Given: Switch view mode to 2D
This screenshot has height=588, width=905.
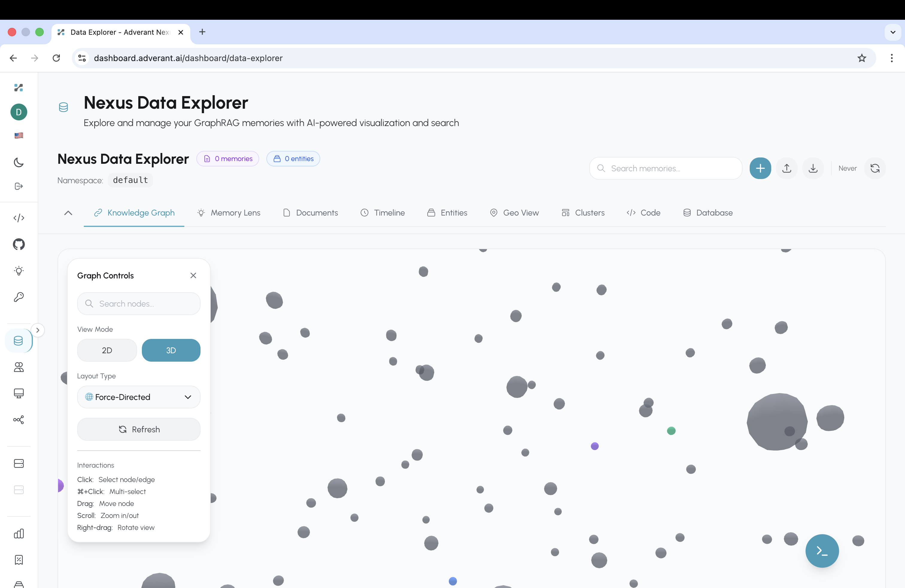Looking at the screenshot, I should (x=107, y=350).
